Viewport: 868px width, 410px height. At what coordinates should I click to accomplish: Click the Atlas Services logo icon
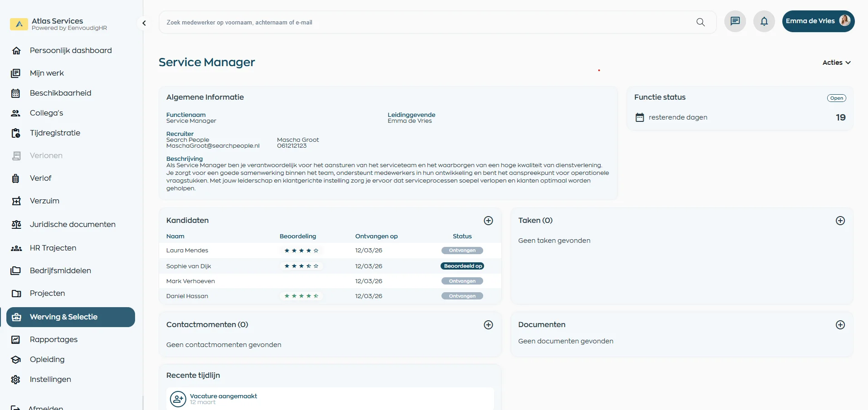19,24
